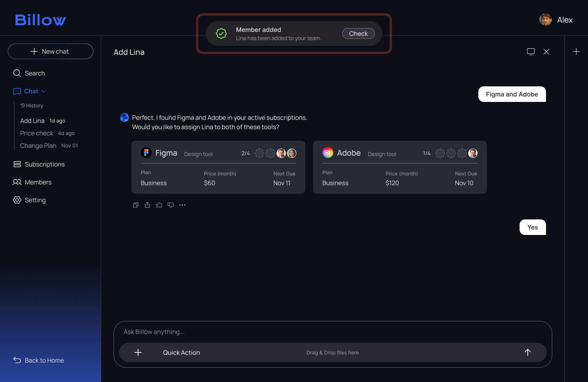Screen dimensions: 588x382
Task: Open the Change Plan chat
Action: [x=49, y=145]
